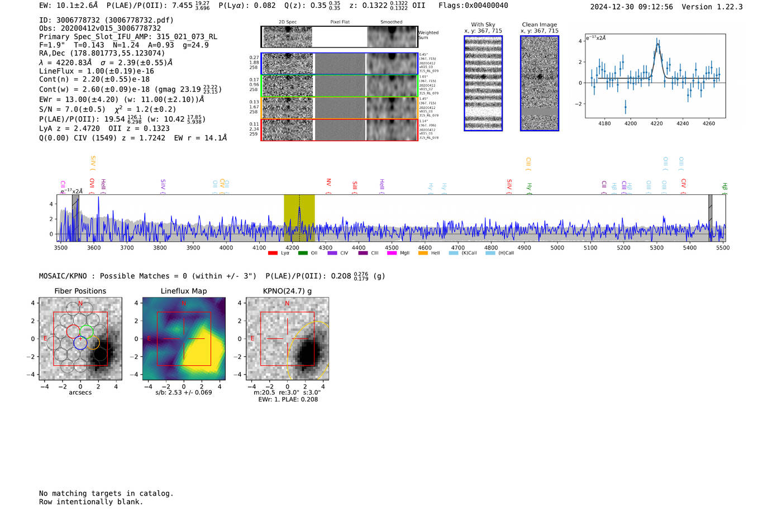
Task: Click the blue fiber circle in Fiber Positions
Action: pos(80,343)
